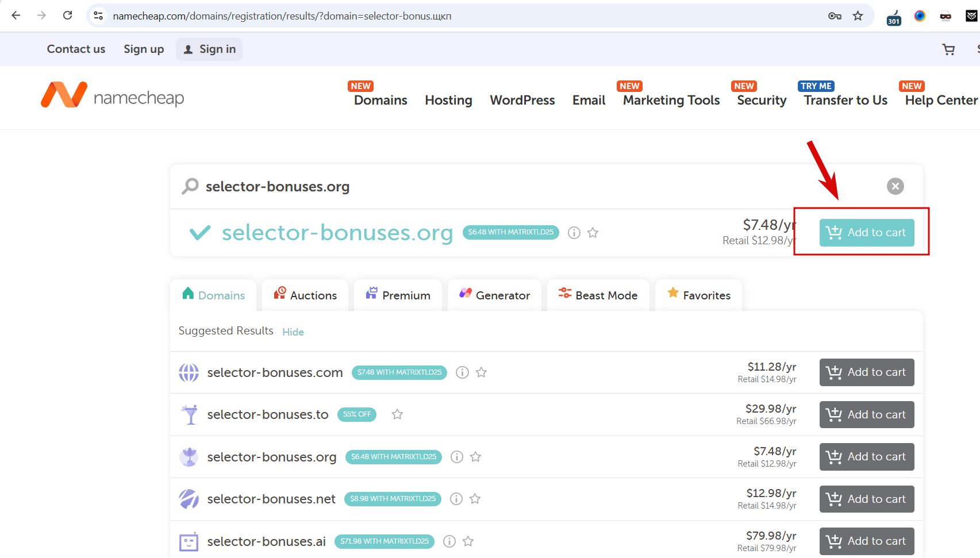Add suggested selector-bonuses.org row to cart
Screen dimensions: 980x558
point(866,457)
